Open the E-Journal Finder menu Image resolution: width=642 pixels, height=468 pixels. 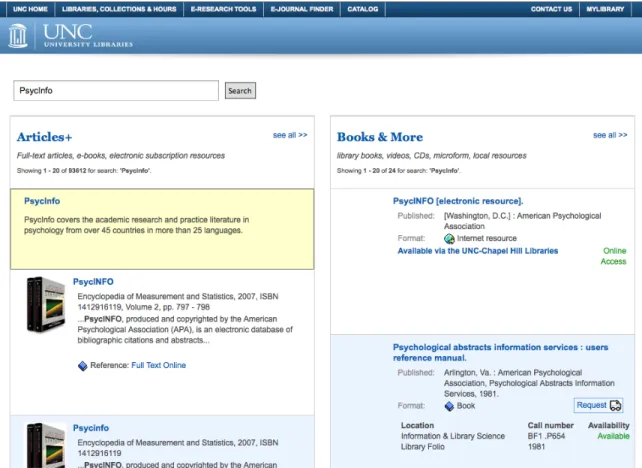[302, 9]
